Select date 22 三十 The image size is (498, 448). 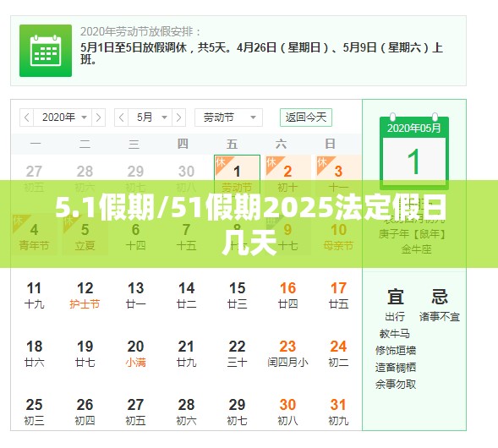(x=238, y=353)
